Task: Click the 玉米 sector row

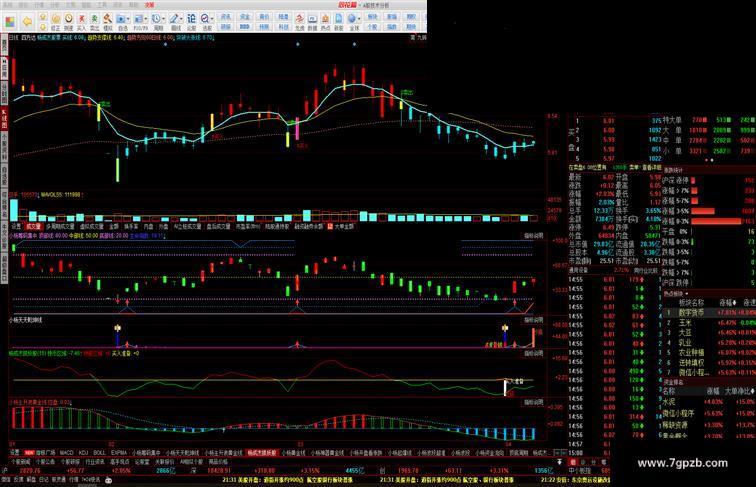Action: click(709, 322)
